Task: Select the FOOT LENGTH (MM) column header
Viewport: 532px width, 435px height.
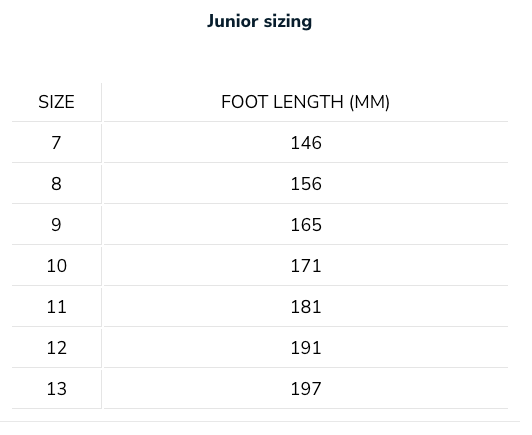Action: point(306,102)
